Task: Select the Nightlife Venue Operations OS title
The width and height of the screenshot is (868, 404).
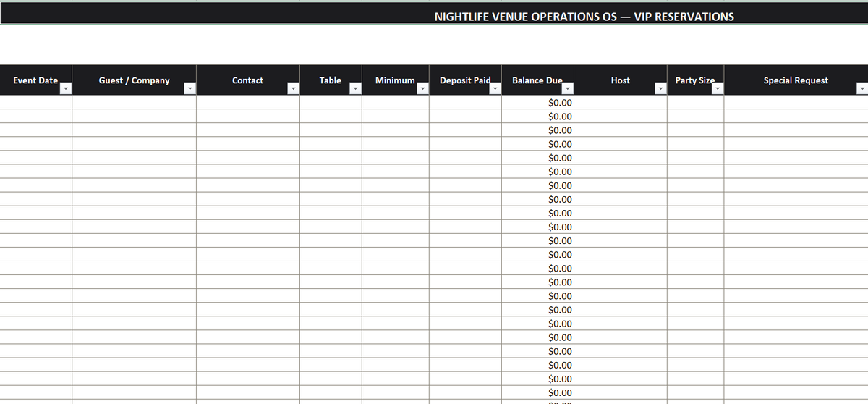Action: click(584, 17)
